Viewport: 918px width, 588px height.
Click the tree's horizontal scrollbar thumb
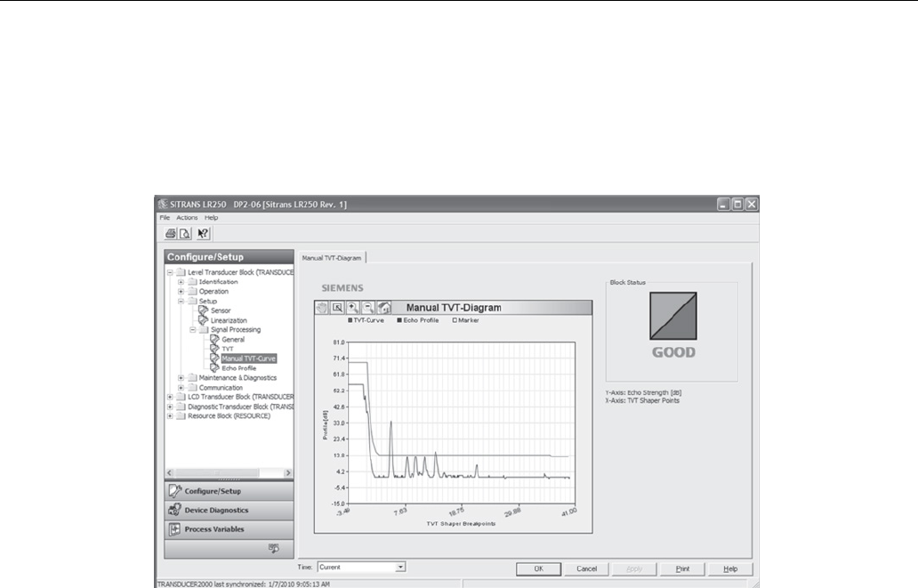pos(217,472)
